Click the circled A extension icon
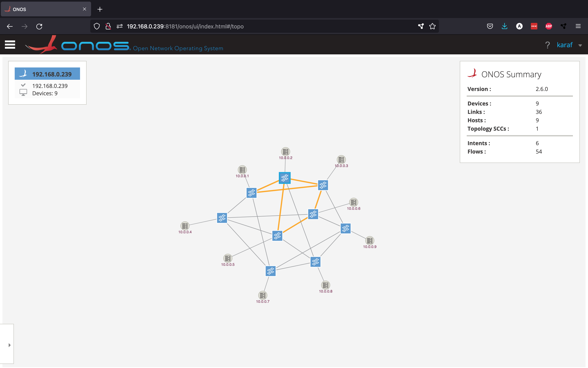The image size is (588, 368). [519, 26]
